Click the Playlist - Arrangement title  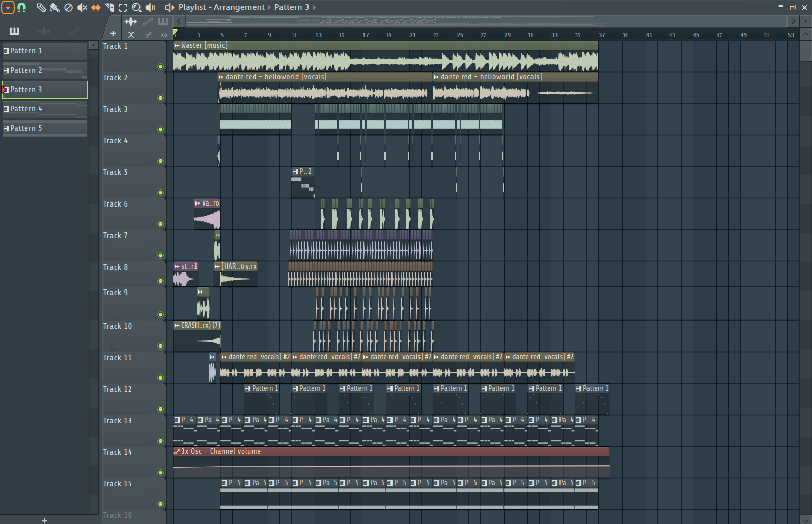coord(222,7)
